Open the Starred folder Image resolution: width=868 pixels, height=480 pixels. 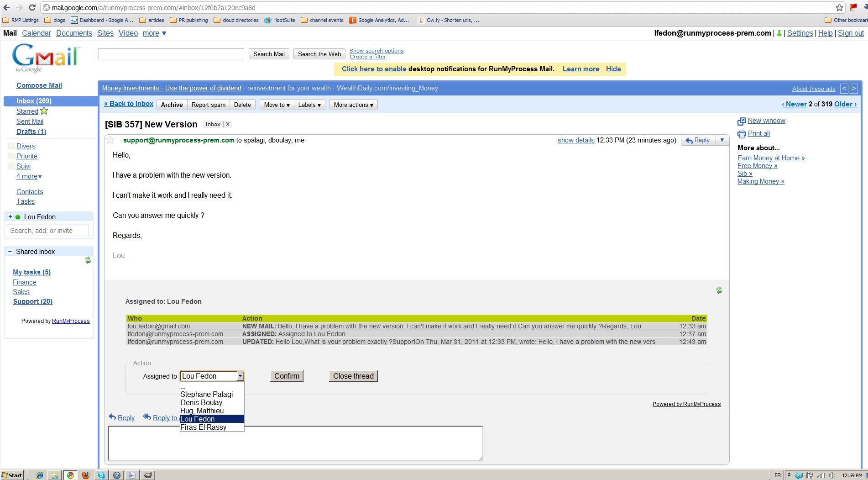point(27,111)
